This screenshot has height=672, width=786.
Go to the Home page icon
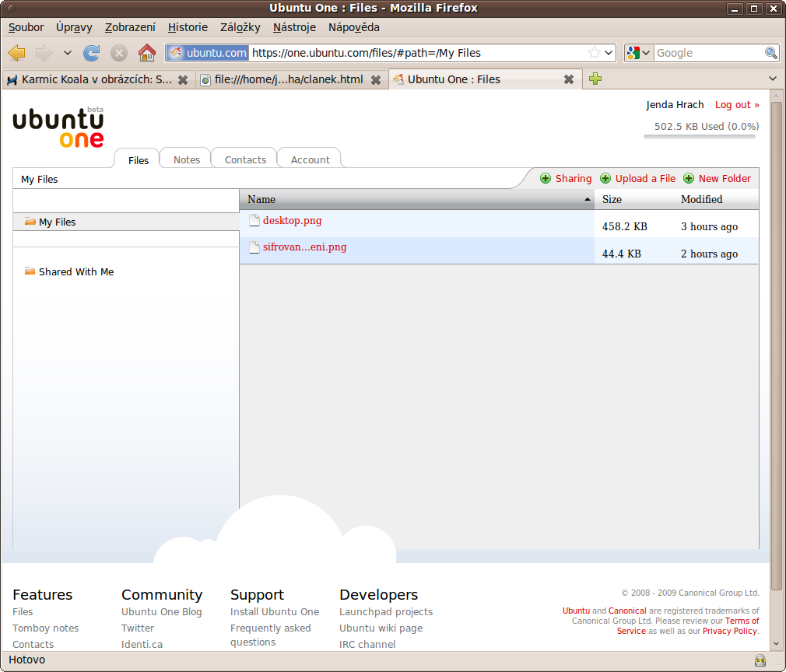147,53
